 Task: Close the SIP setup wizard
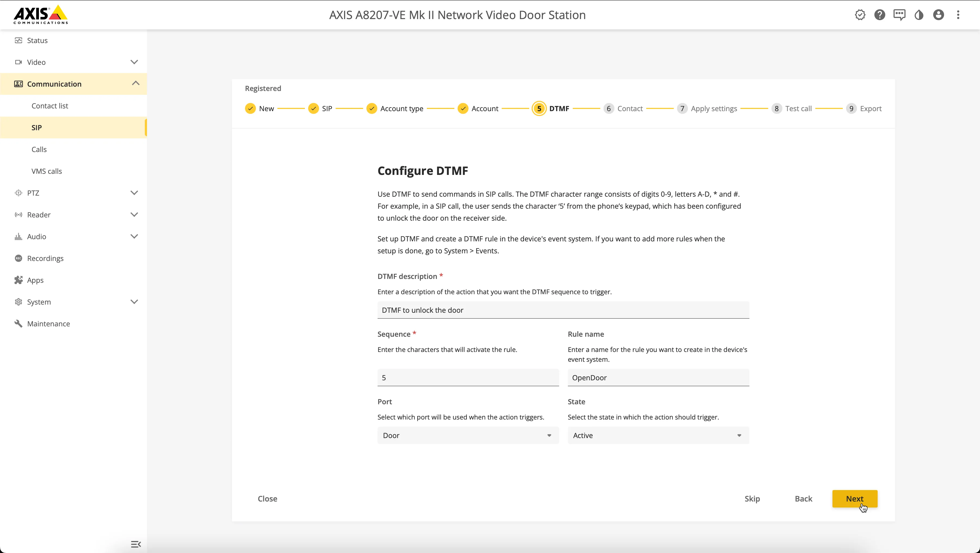[x=267, y=499]
